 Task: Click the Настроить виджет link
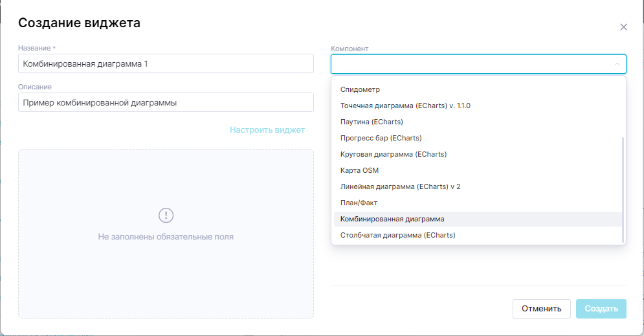(x=267, y=130)
